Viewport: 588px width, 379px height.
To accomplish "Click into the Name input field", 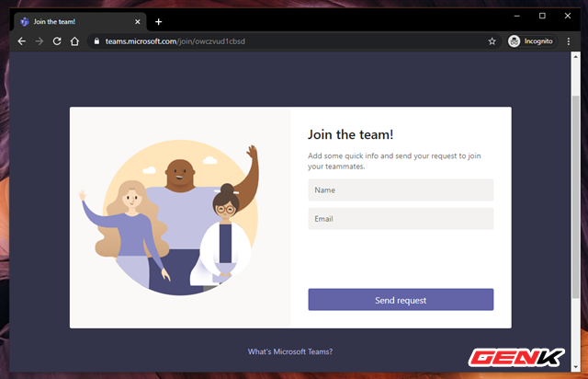I will coord(401,189).
